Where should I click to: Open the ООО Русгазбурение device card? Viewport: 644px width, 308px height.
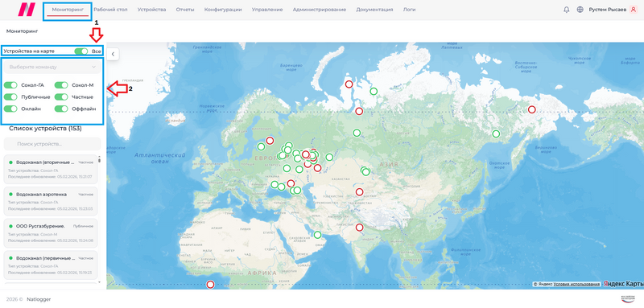[51, 232]
